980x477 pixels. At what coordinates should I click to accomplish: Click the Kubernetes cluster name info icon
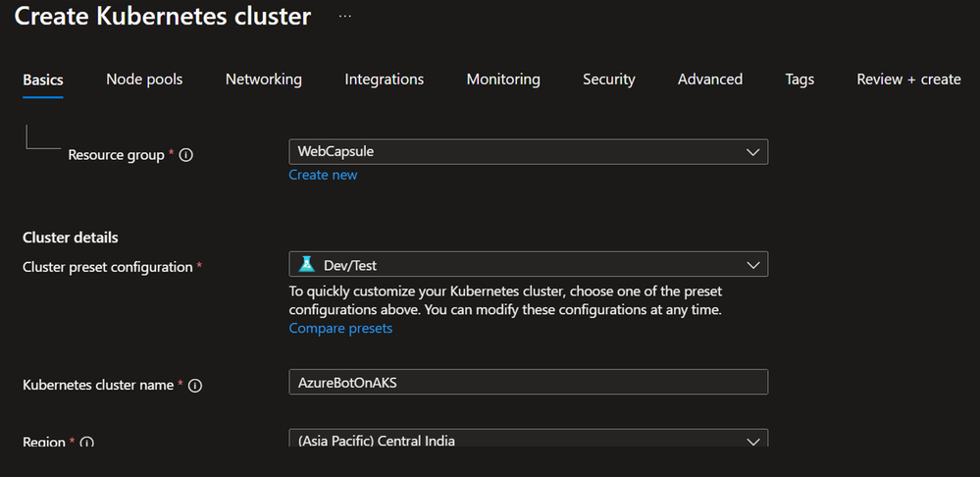195,386
